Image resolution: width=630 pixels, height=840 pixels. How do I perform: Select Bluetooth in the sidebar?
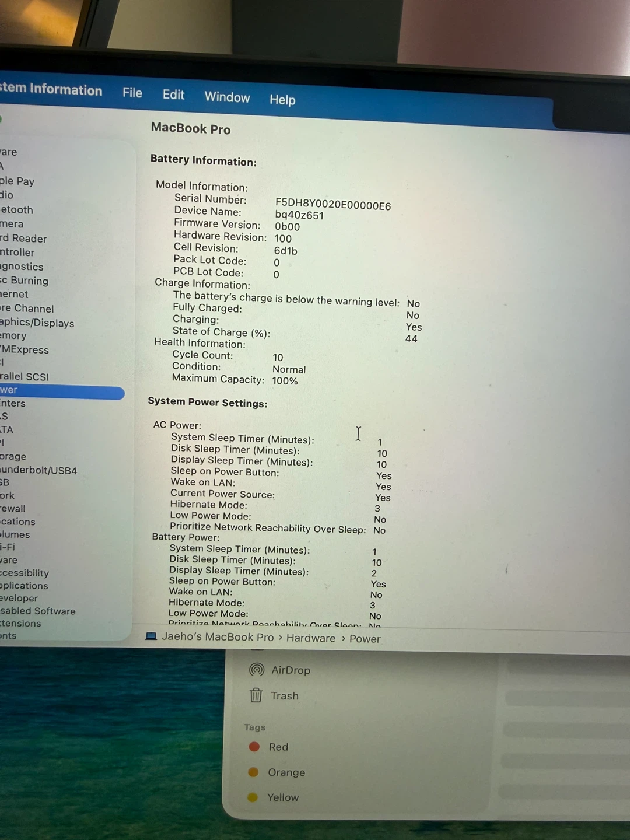pyautogui.click(x=17, y=210)
